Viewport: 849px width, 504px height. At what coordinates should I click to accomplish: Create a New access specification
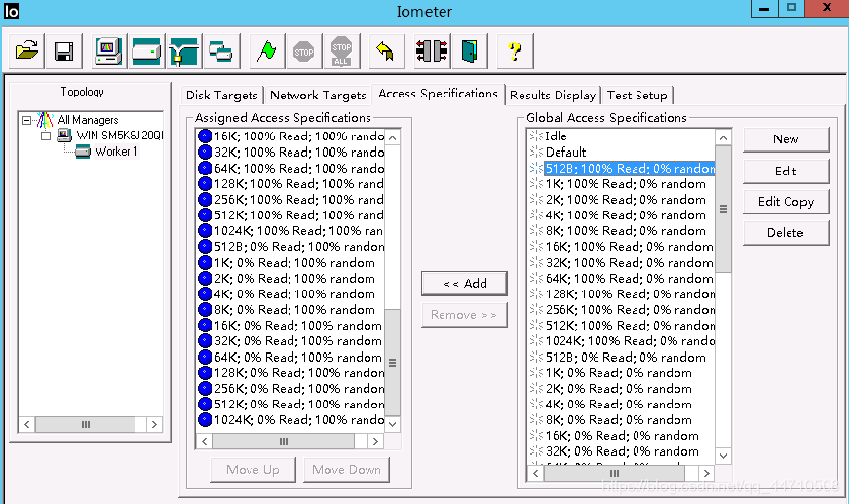tap(786, 139)
